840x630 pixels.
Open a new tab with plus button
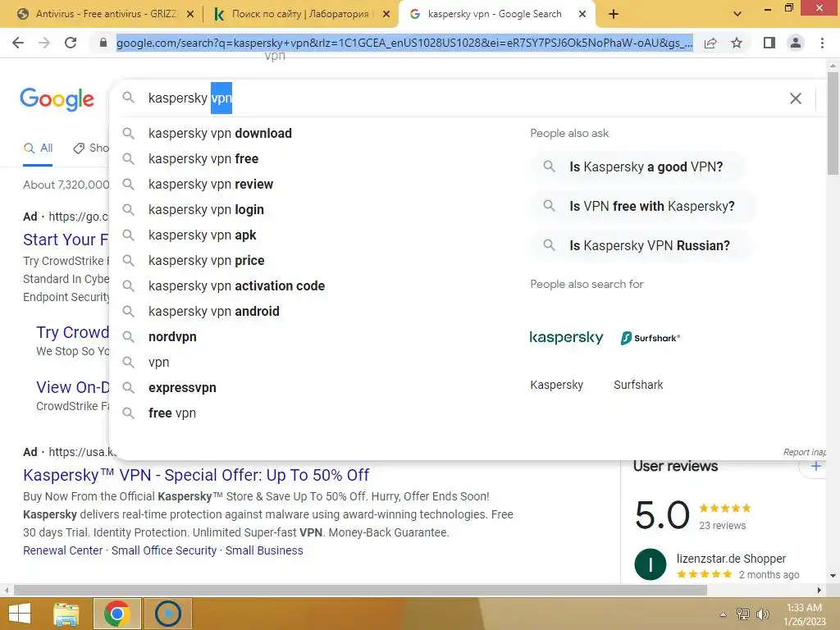614,14
